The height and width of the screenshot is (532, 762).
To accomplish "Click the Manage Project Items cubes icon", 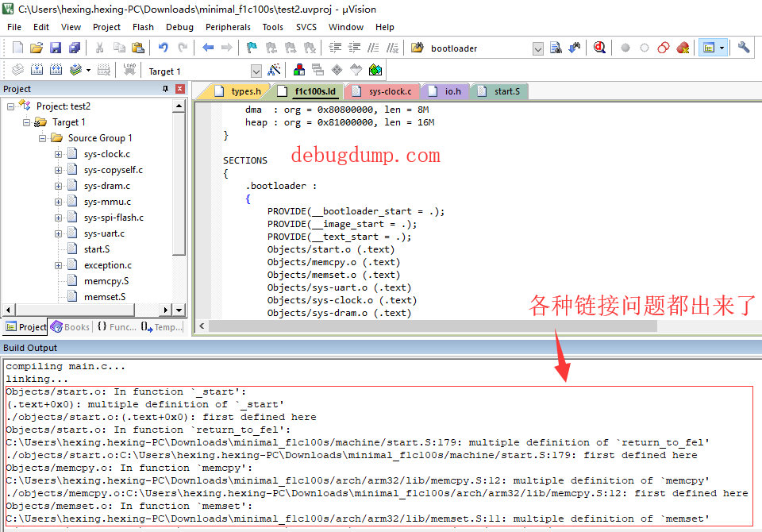I will pos(299,70).
